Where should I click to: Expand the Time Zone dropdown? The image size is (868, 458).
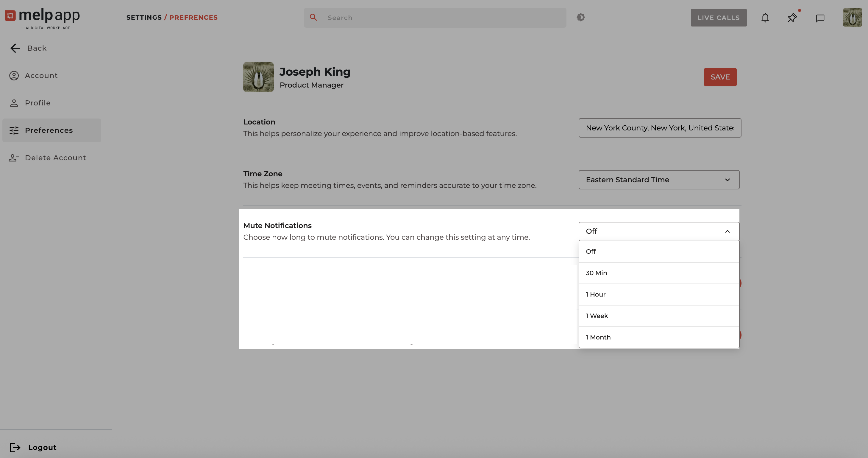coord(659,180)
